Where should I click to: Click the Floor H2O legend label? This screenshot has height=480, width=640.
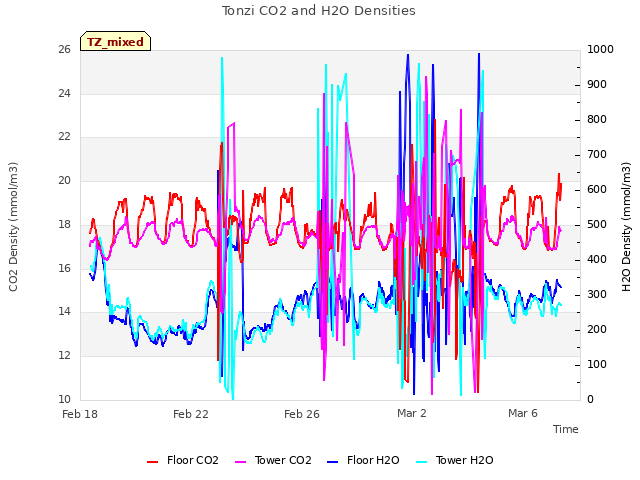click(x=373, y=460)
